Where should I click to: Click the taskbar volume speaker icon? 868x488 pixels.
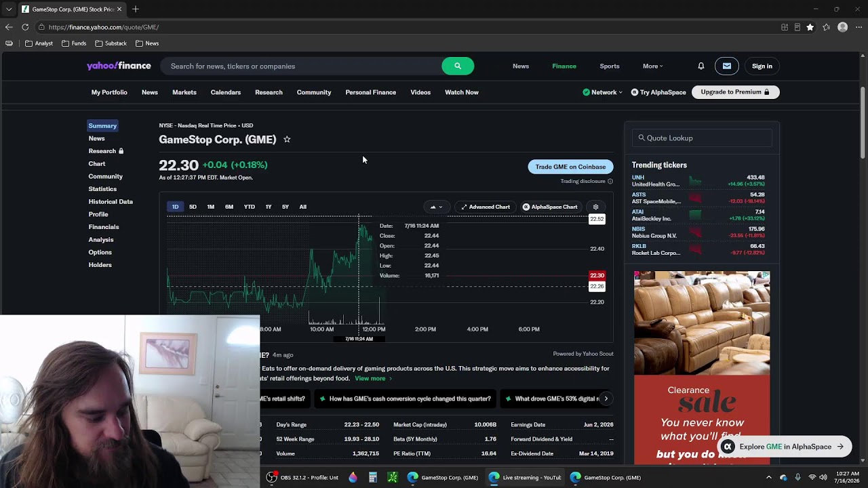pyautogui.click(x=824, y=477)
